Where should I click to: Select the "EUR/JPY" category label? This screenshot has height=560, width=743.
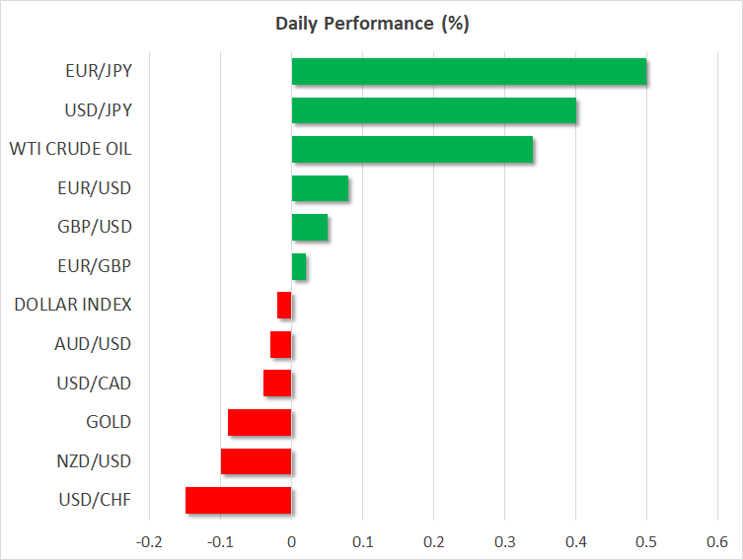coord(98,72)
